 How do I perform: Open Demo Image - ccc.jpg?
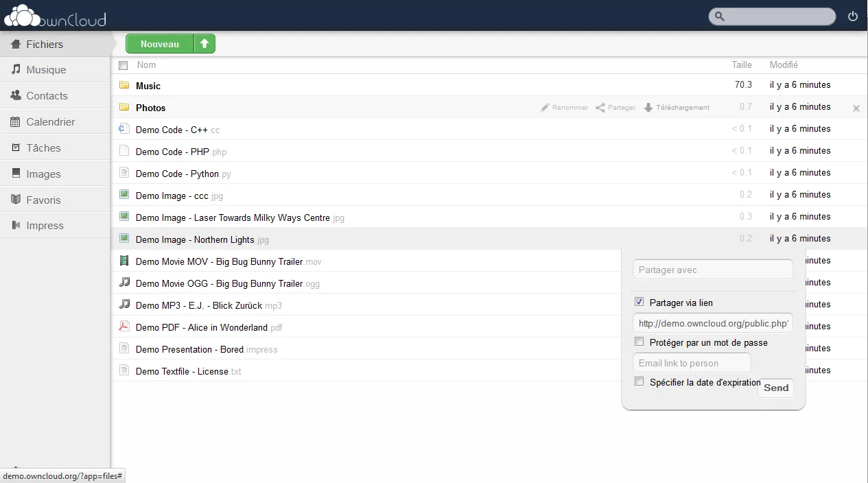[x=180, y=196]
